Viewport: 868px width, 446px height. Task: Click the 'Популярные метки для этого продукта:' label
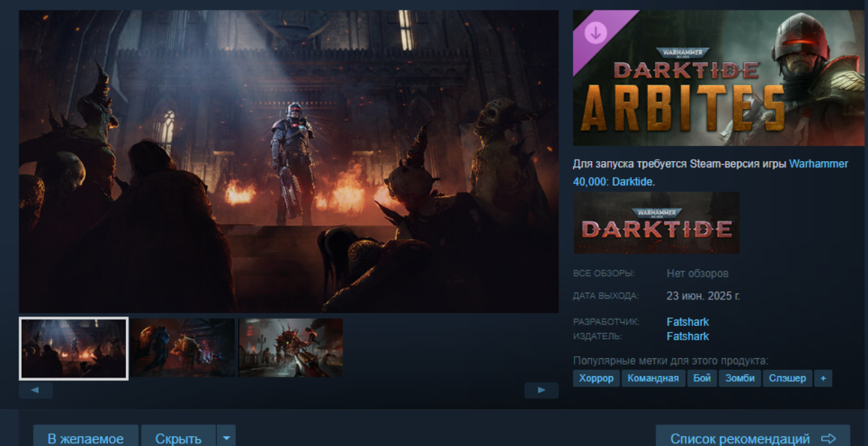click(x=671, y=360)
